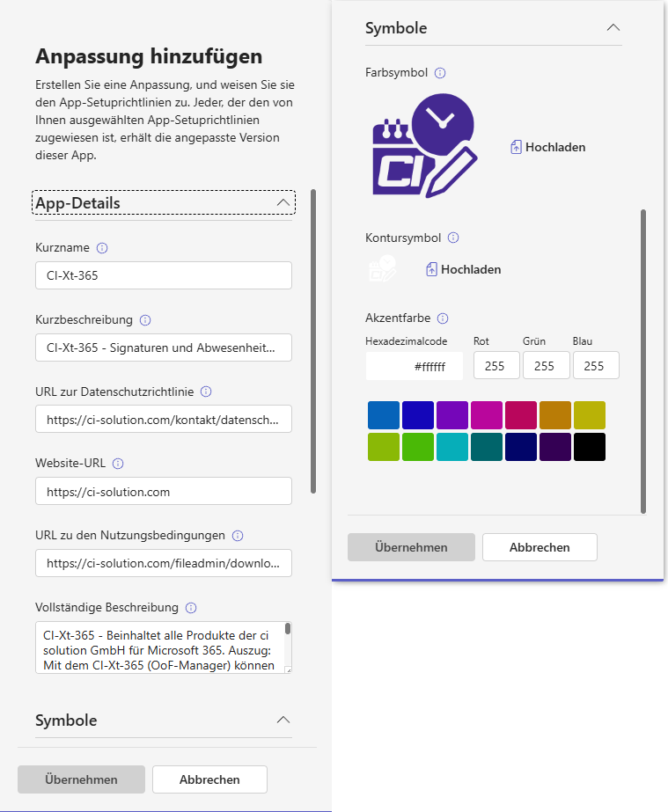Screen dimensions: 668x812
Task: Choose the magenta color swatch
Action: (x=487, y=415)
